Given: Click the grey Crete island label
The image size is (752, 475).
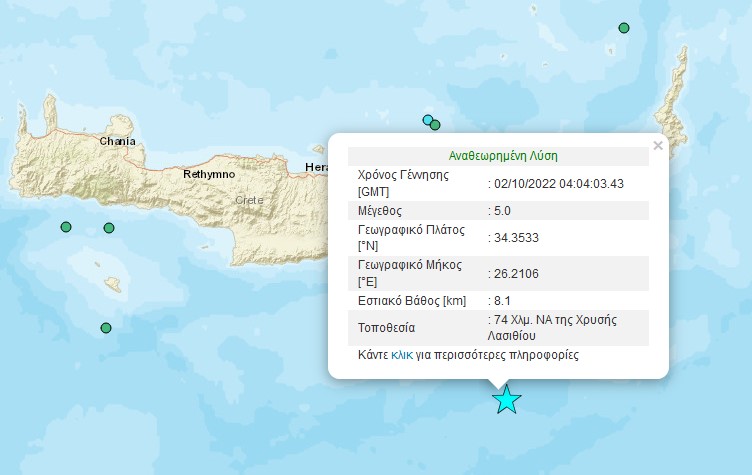Looking at the screenshot, I should pos(249,200).
